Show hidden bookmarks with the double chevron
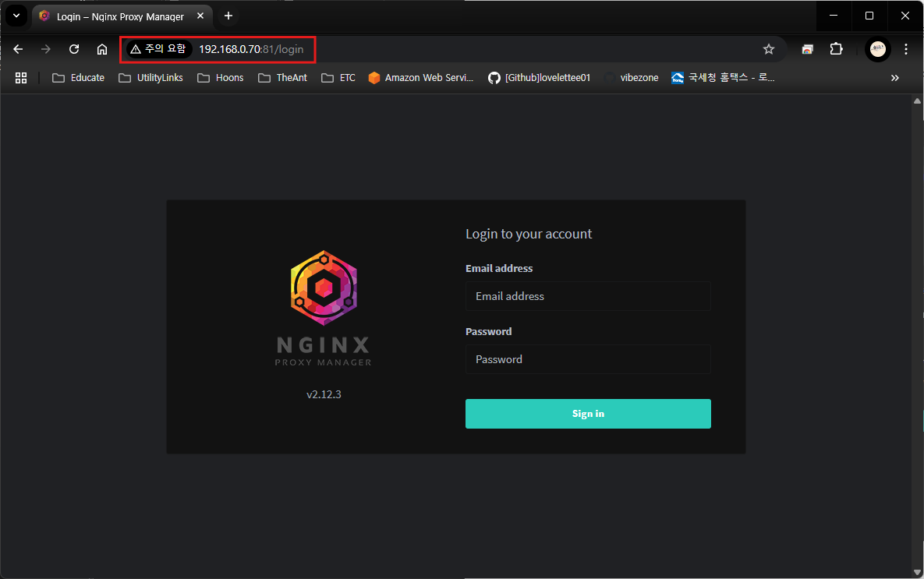The height and width of the screenshot is (579, 924). tap(894, 78)
